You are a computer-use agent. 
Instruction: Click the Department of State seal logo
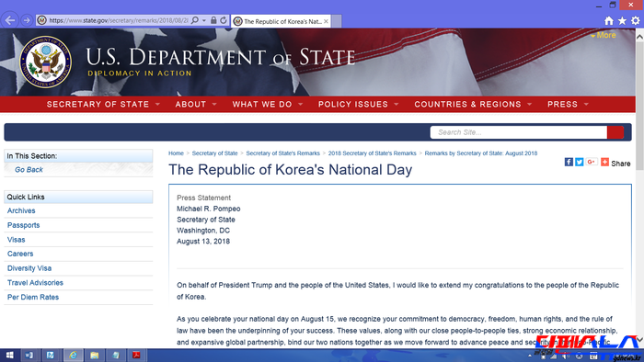pos(45,62)
